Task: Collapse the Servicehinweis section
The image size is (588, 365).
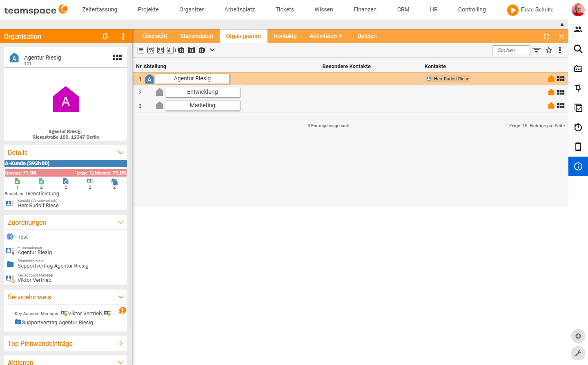Action: [x=121, y=297]
